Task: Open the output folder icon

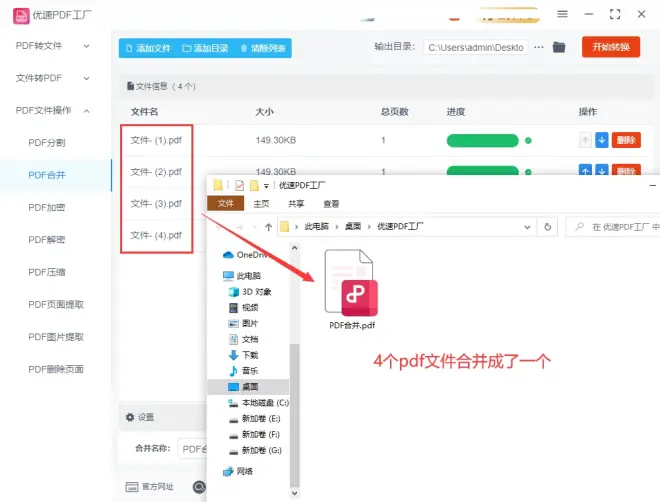Action: [x=559, y=47]
